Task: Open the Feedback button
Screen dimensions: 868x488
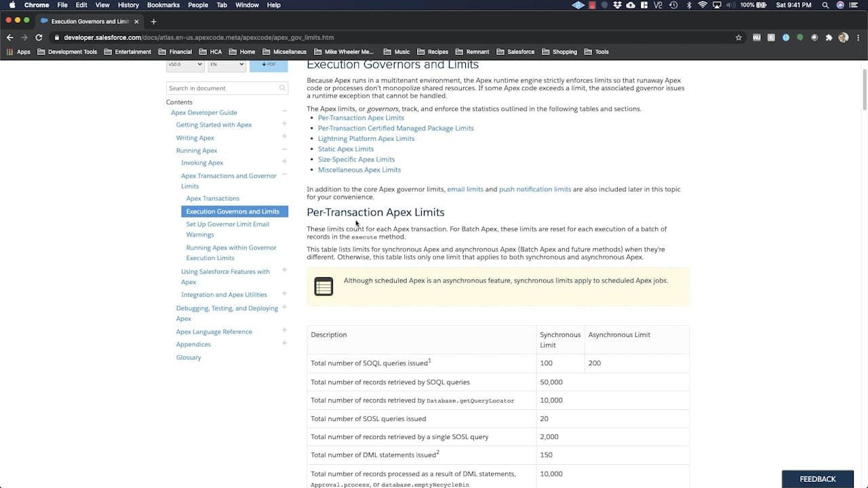Action: coord(817,479)
